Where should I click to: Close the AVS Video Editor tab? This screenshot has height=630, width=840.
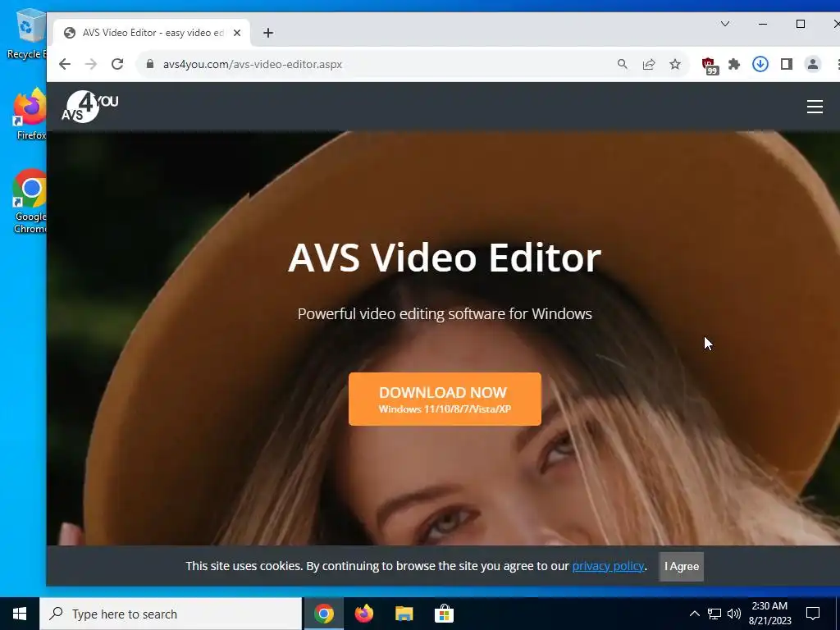(237, 33)
